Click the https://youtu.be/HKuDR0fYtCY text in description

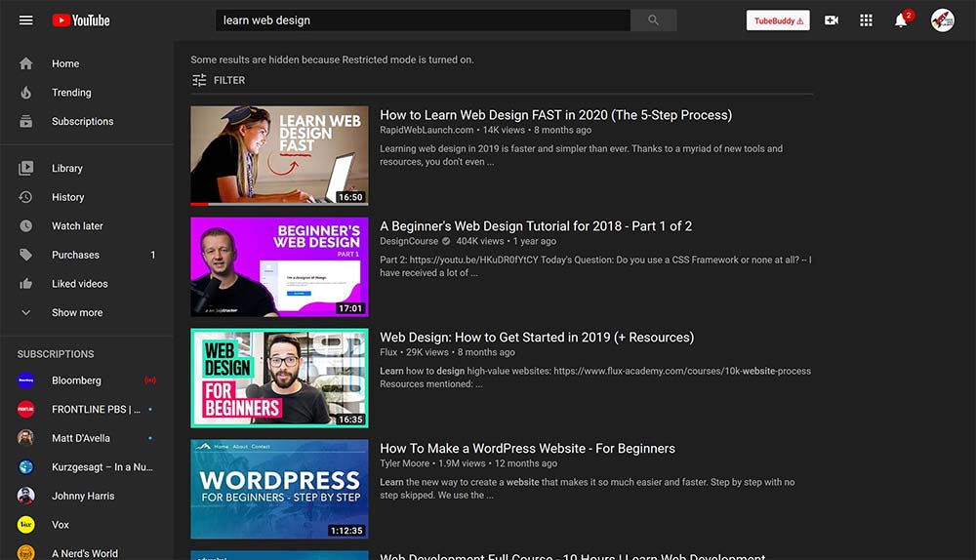(473, 260)
